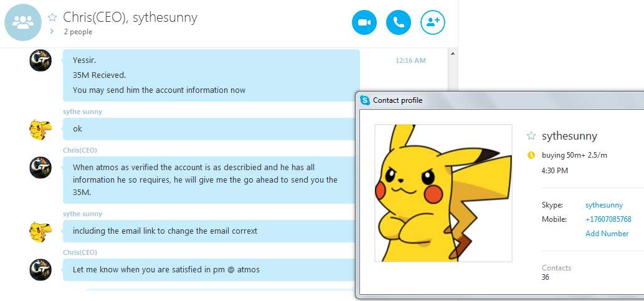Screen dimensions: 644x301
Task: Click Chris avatar beside 'Let me know' message
Action: [40, 270]
